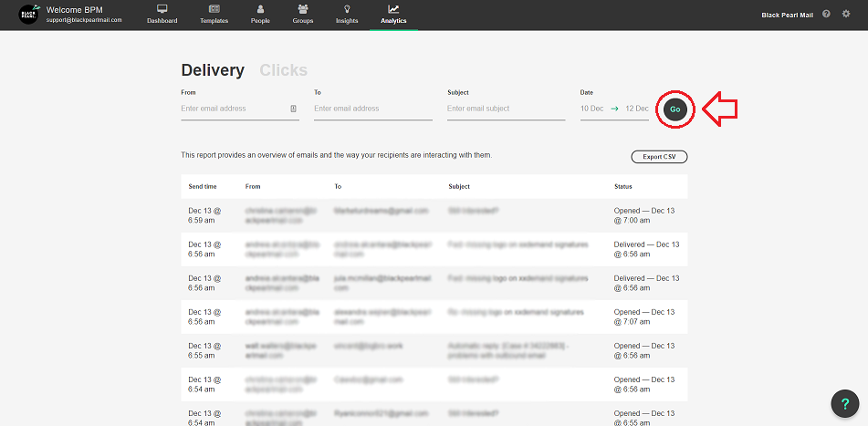The width and height of the screenshot is (868, 426).
Task: Open the 12 Dec end date picker
Action: click(637, 109)
